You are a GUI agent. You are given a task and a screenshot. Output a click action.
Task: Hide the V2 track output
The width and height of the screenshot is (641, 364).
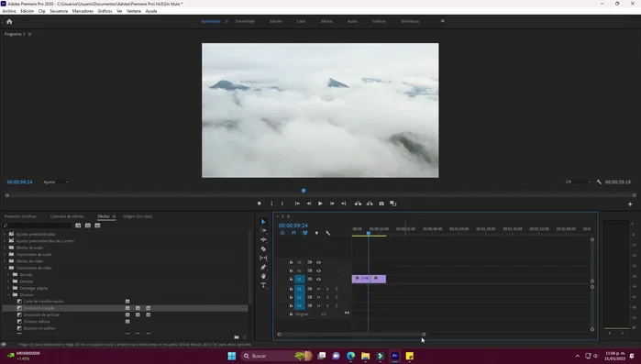tap(318, 270)
